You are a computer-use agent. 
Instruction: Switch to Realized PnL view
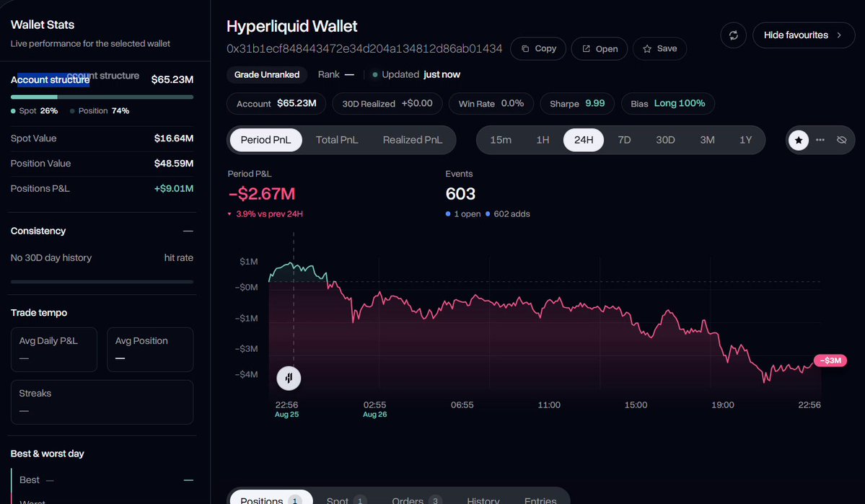pyautogui.click(x=413, y=140)
